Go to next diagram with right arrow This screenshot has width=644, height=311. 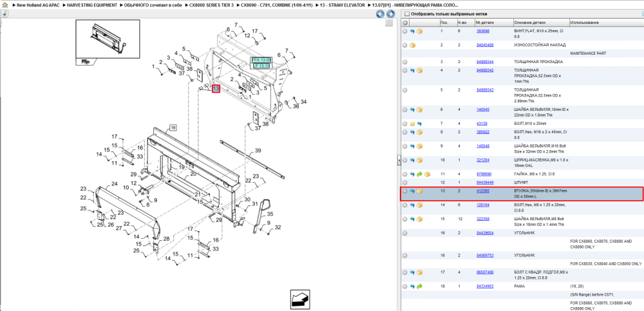click(390, 14)
